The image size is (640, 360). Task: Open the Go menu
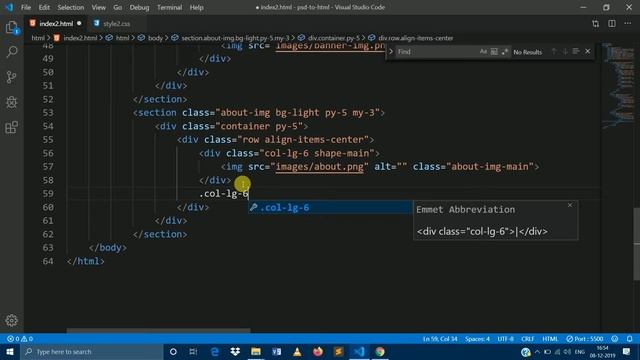[x=118, y=7]
